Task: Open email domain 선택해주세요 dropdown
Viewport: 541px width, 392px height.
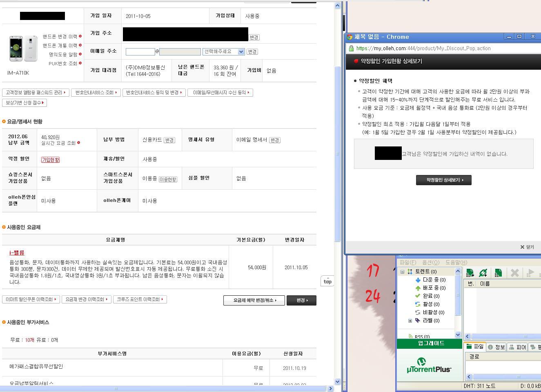Action: coord(223,52)
